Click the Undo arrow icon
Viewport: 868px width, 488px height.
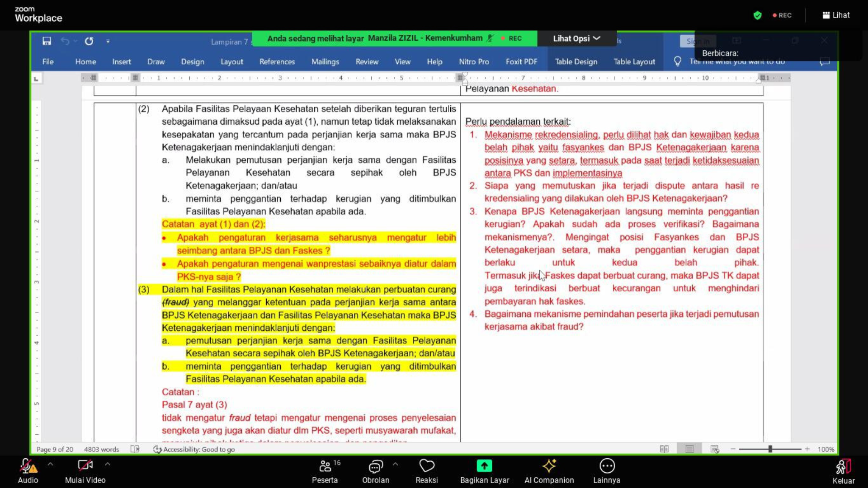[x=65, y=41]
